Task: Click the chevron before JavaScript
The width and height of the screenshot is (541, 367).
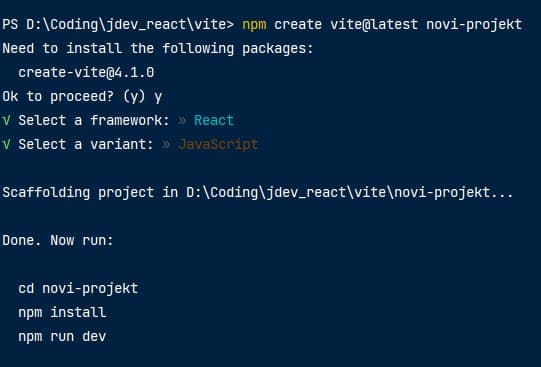Action: pos(166,144)
